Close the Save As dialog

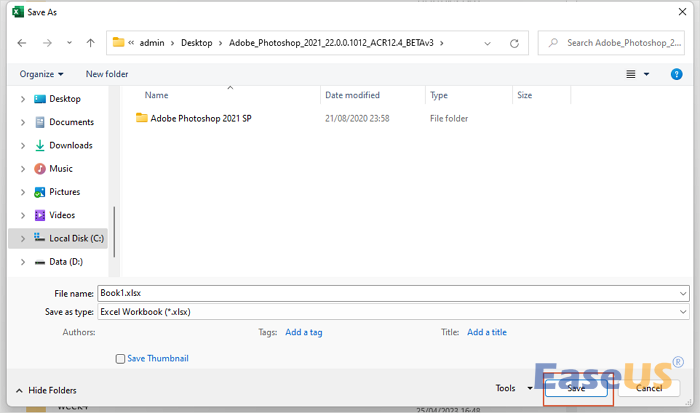coord(682,12)
